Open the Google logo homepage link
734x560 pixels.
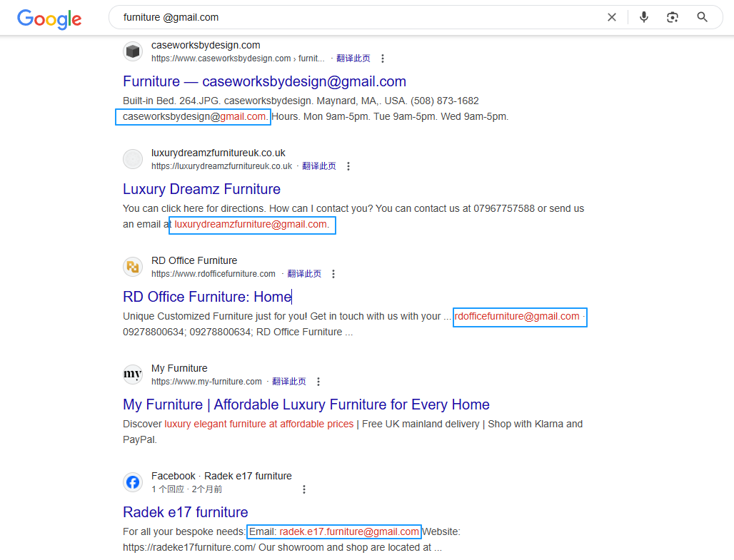(x=49, y=19)
